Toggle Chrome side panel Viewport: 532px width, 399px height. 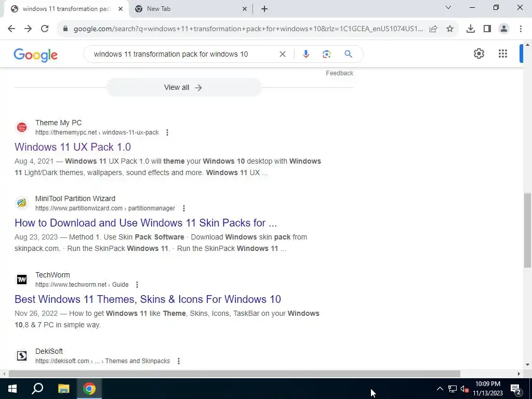coord(487,29)
